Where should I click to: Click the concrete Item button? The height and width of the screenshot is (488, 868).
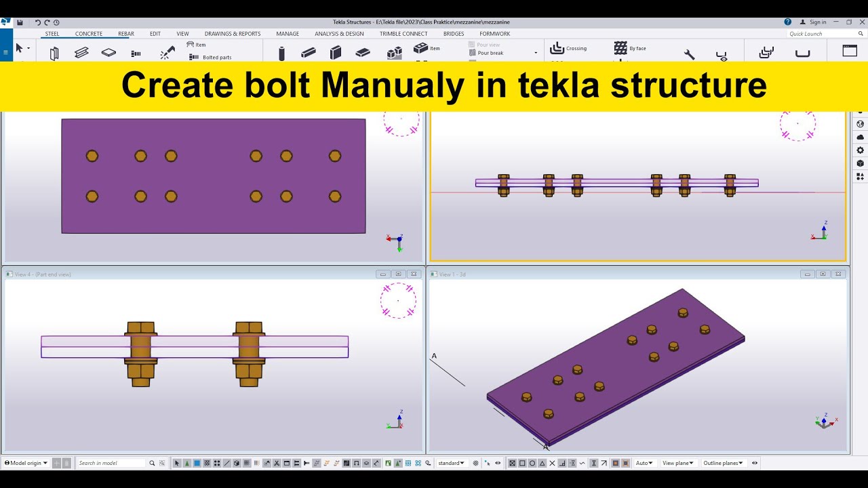point(427,48)
